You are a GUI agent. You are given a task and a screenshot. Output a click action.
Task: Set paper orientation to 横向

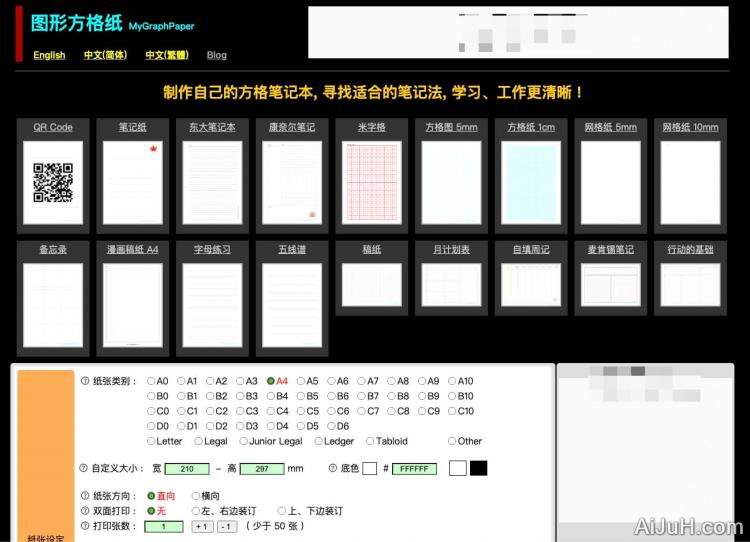pos(195,496)
